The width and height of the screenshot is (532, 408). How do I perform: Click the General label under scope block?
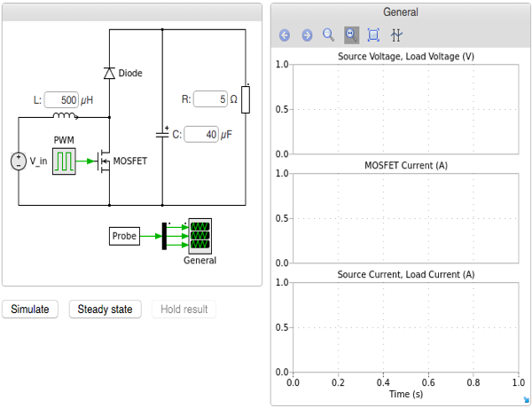(x=199, y=261)
